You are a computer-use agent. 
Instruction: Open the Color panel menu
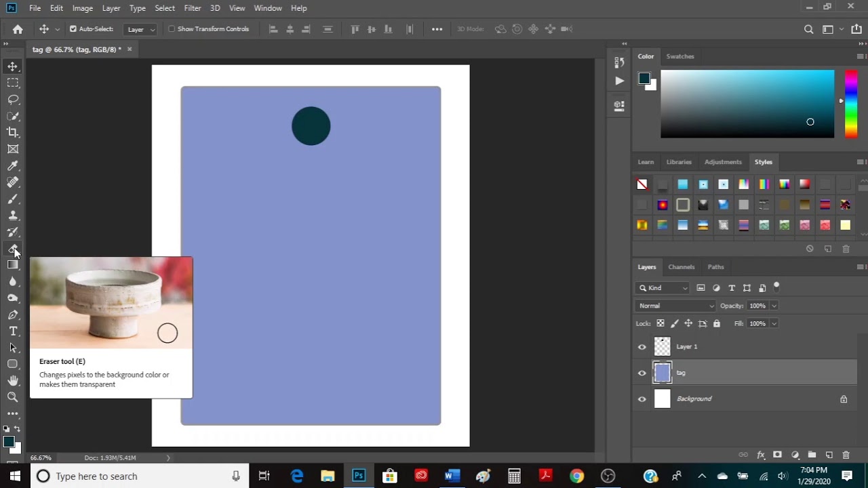pyautogui.click(x=861, y=56)
